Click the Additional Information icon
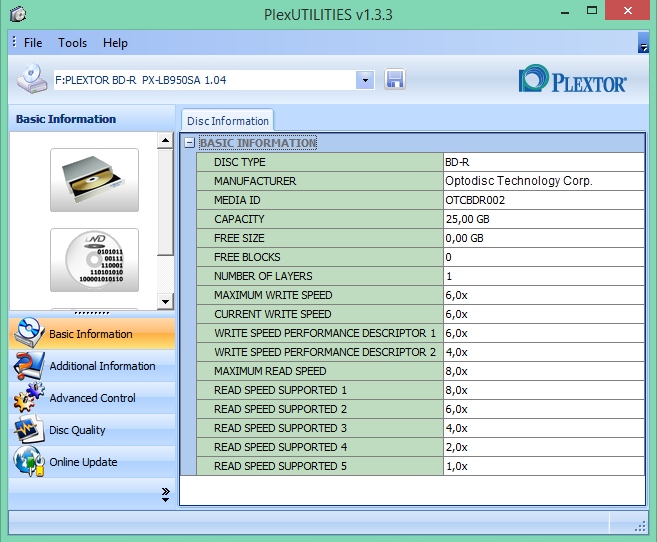The image size is (657, 542). [x=28, y=366]
